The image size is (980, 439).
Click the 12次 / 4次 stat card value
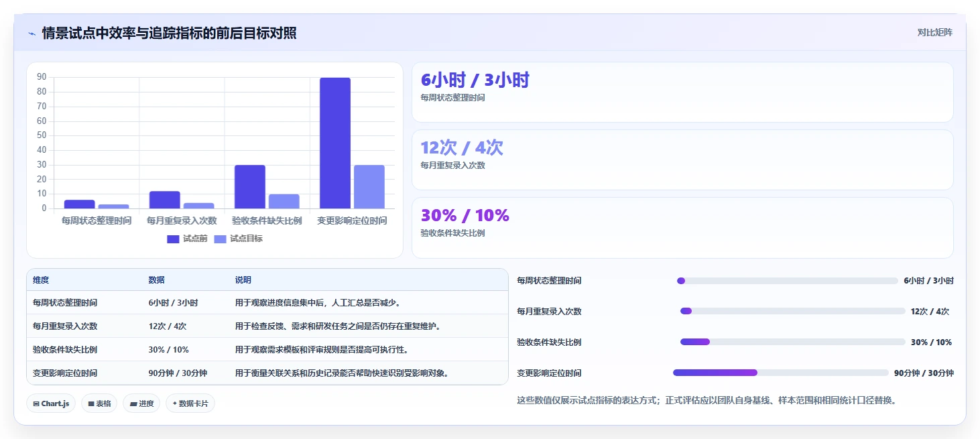pyautogui.click(x=462, y=148)
